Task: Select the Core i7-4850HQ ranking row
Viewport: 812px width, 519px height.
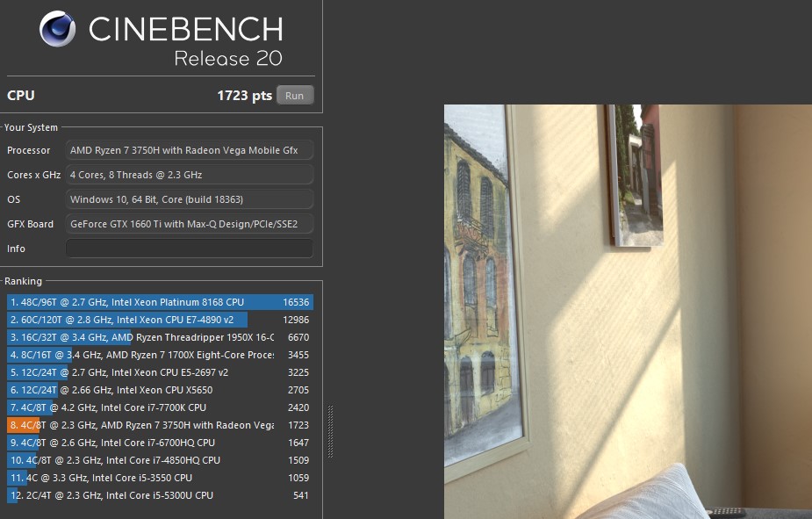Action: pos(160,460)
